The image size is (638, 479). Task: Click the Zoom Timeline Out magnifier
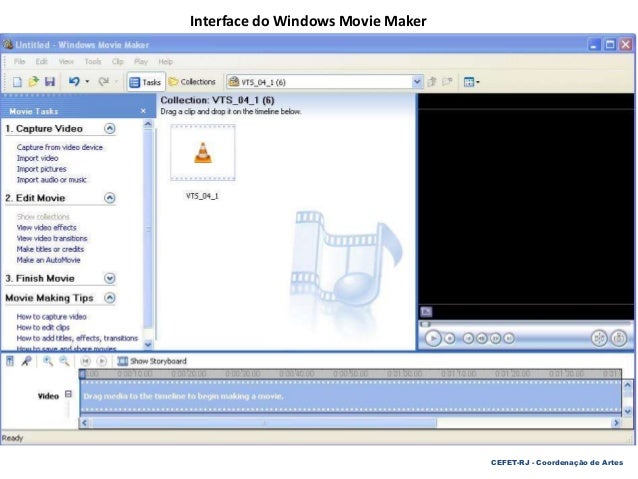point(64,361)
